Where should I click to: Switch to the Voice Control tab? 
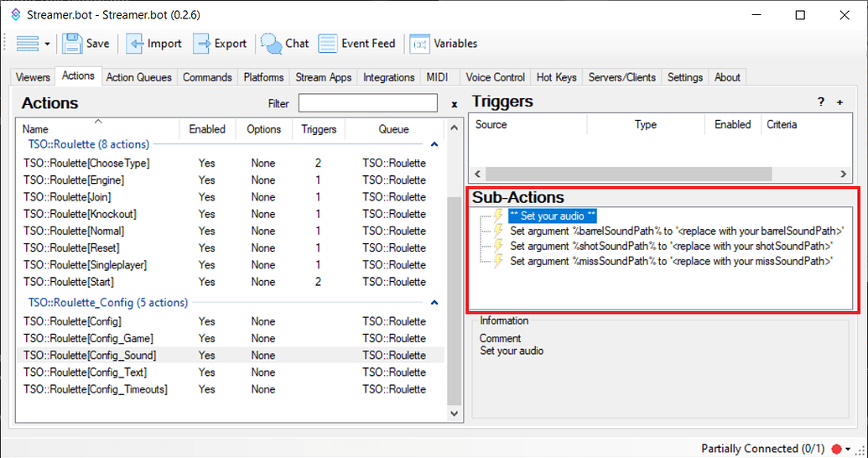pos(496,77)
